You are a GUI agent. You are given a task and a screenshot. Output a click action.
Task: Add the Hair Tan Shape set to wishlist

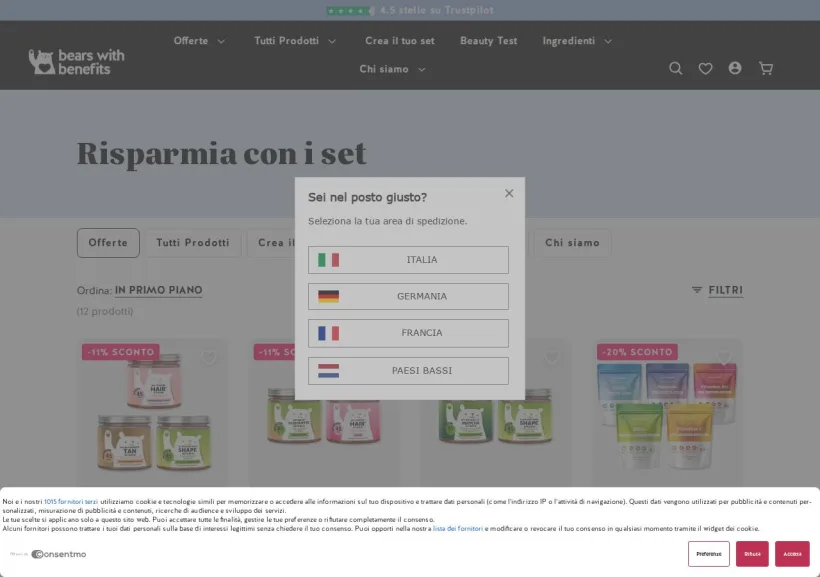pyautogui.click(x=209, y=357)
